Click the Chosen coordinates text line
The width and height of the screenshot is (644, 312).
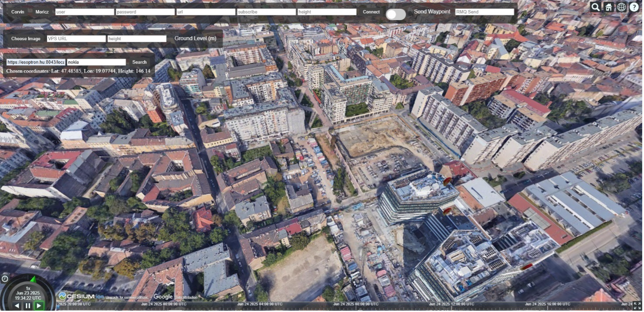(78, 71)
